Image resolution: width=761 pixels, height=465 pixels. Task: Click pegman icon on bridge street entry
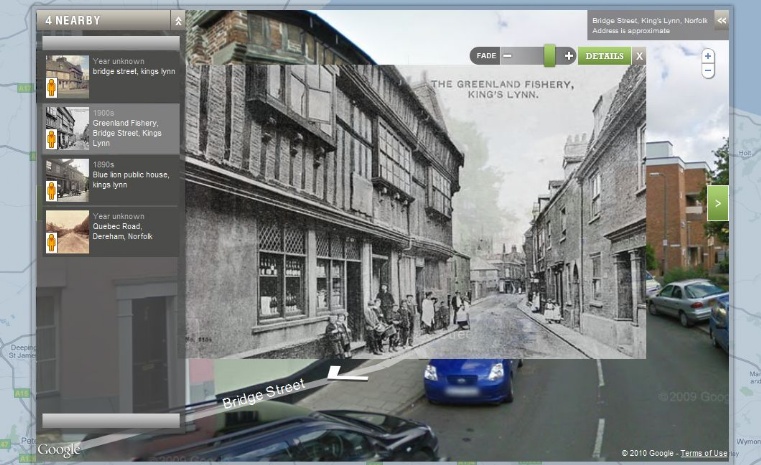[51, 88]
